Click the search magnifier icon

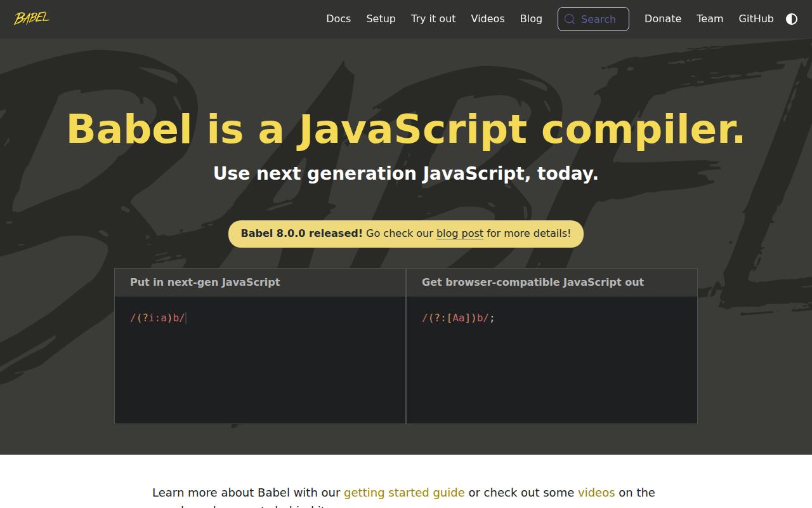coord(570,19)
